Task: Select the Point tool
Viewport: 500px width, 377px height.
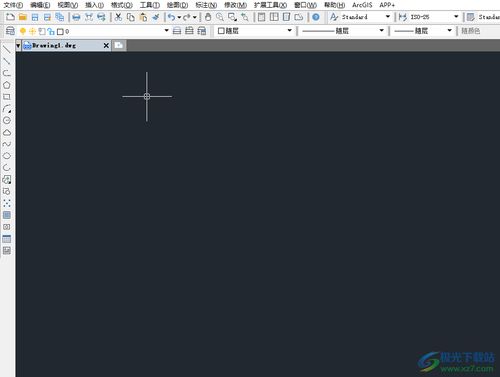Action: point(7,203)
